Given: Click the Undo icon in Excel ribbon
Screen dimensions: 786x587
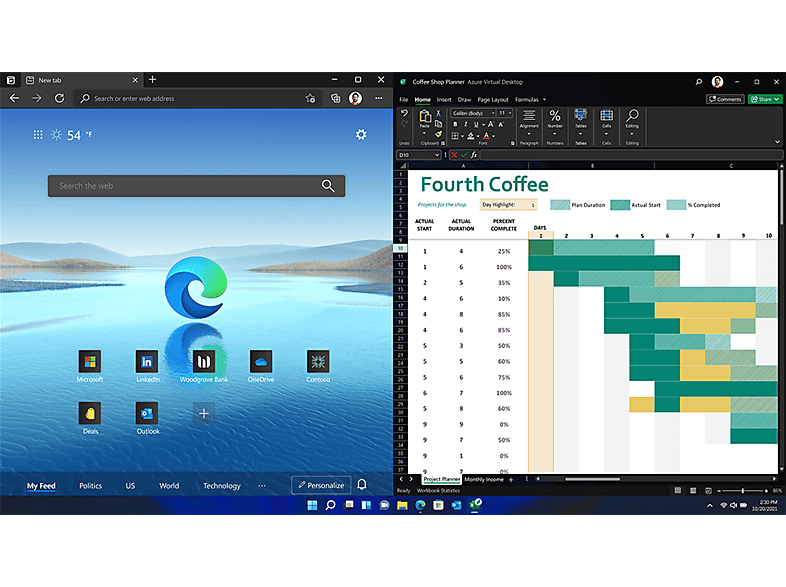Looking at the screenshot, I should point(404,113).
